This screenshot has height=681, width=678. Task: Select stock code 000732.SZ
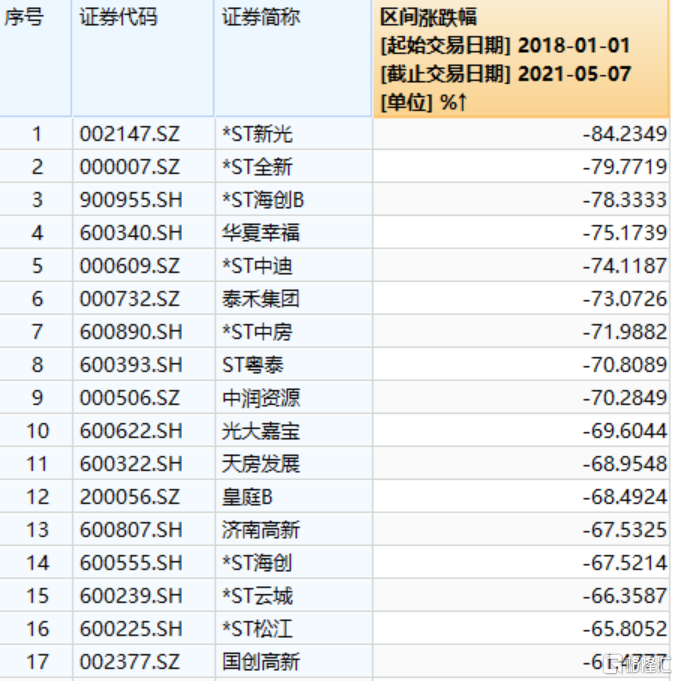[x=129, y=299]
